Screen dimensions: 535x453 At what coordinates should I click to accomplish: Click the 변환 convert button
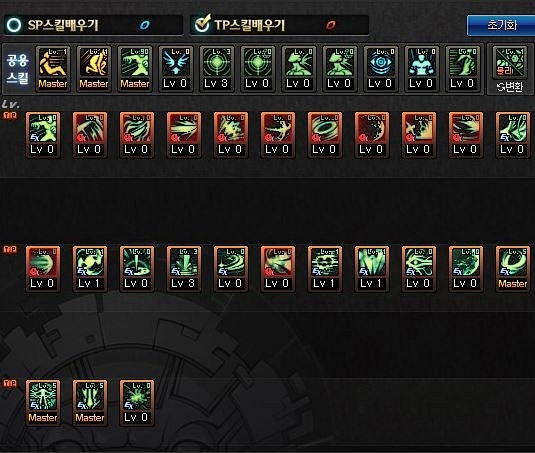(510, 87)
